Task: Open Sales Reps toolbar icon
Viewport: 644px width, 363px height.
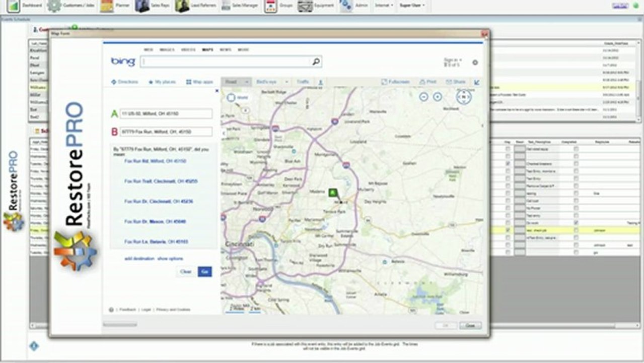Action: coord(142,6)
